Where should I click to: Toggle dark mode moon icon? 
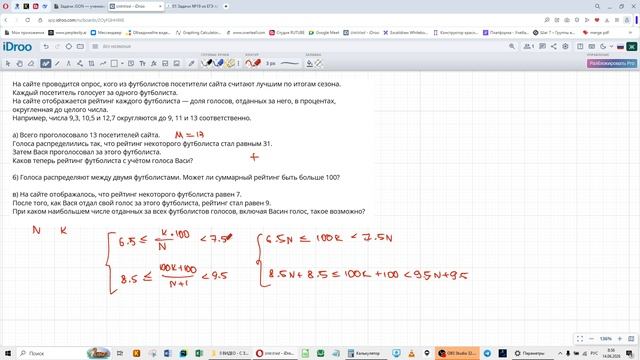[x=603, y=47]
